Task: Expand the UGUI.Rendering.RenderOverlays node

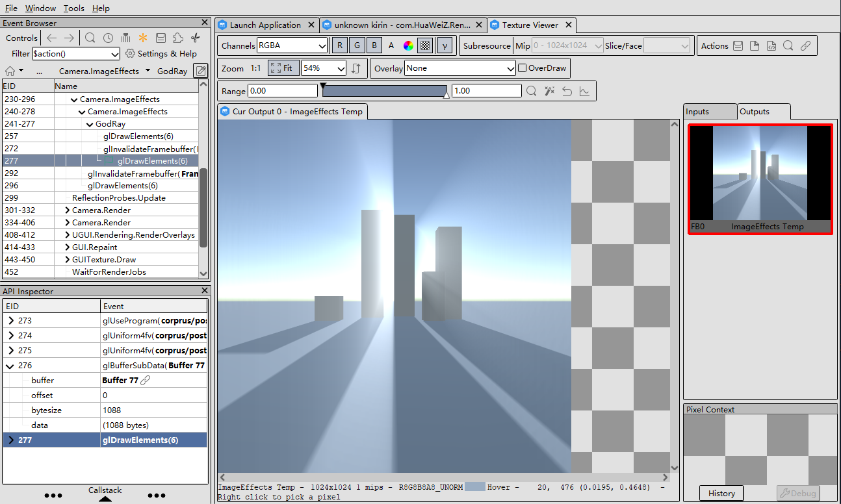Action: tap(68, 235)
